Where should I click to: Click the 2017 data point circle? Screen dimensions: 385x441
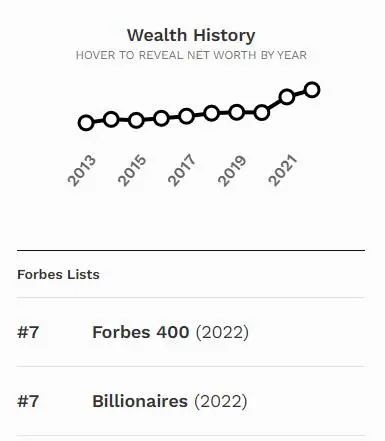coord(186,116)
